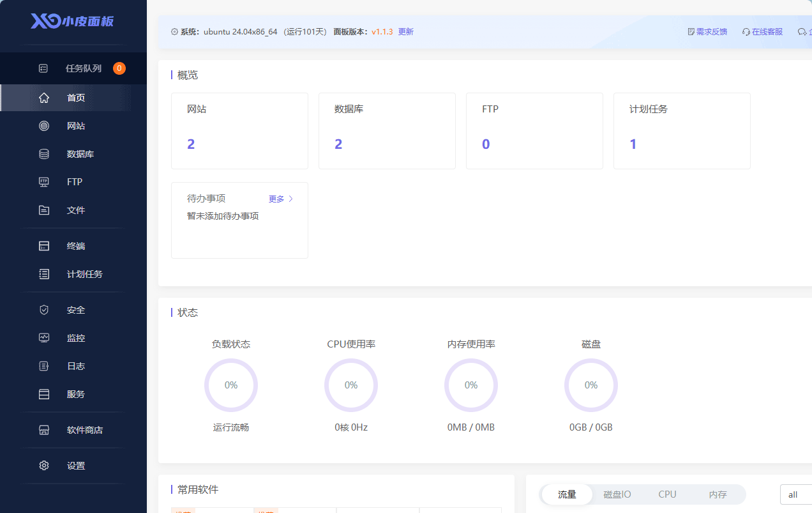
Task: Click the 更新 link next to version
Action: [406, 31]
